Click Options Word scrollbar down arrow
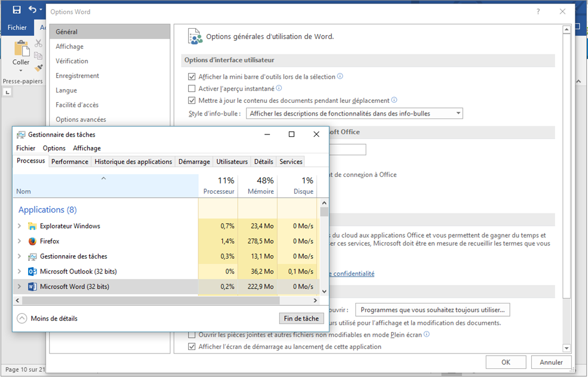 566,348
